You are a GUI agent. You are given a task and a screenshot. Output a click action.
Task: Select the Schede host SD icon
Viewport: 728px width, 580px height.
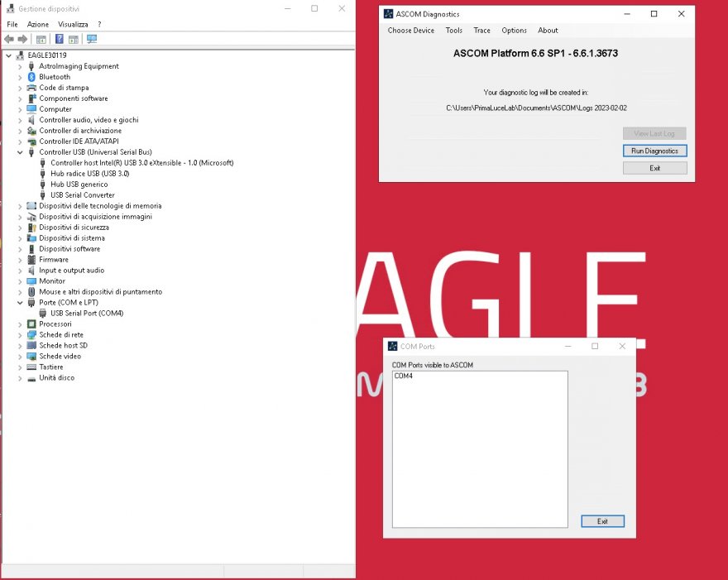pos(31,346)
